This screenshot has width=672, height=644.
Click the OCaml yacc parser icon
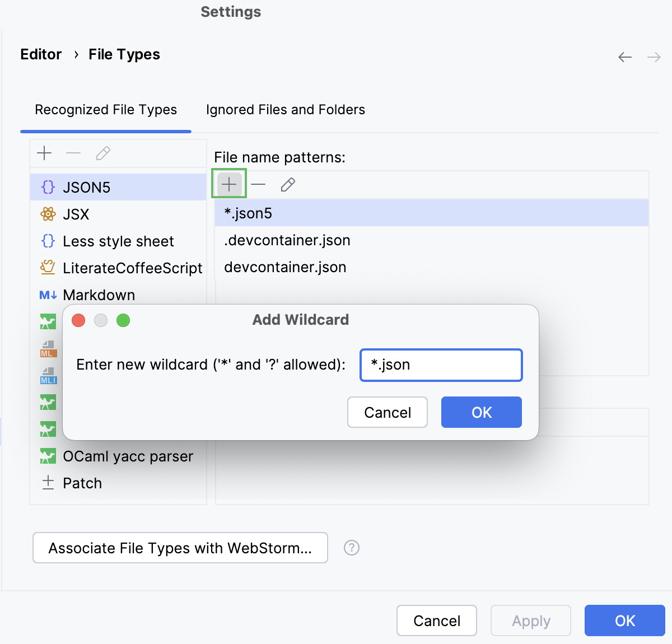(x=48, y=456)
